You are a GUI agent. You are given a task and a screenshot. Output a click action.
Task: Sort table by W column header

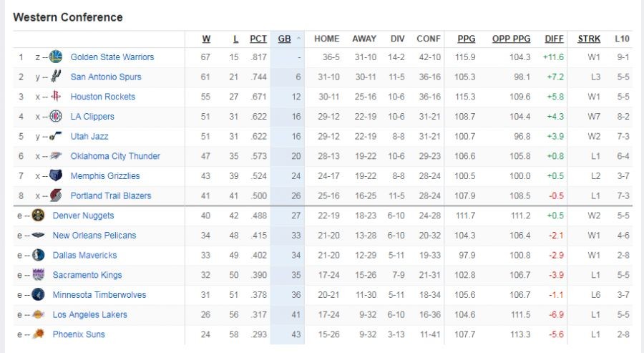coord(206,39)
